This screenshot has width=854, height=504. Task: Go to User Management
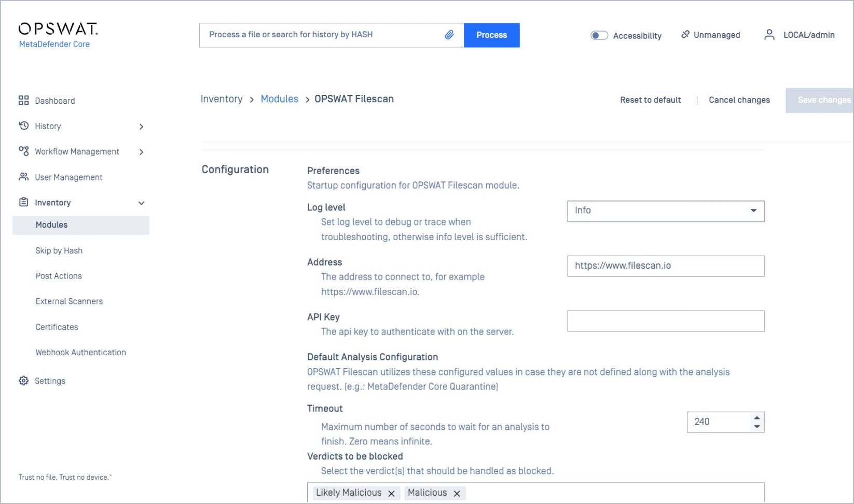click(x=68, y=177)
